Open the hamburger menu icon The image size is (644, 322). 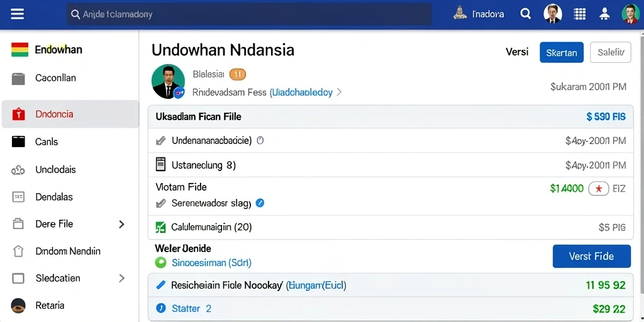click(17, 14)
